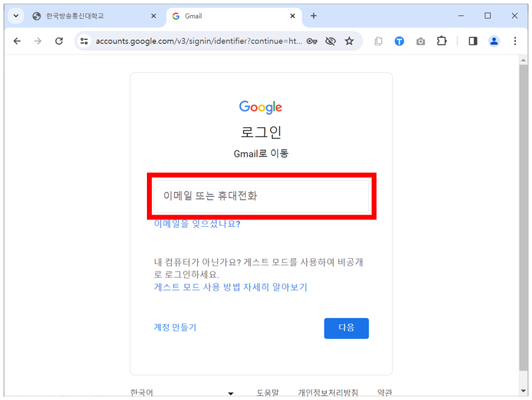Open the 개인정보처리방침 footer link

coord(328,392)
